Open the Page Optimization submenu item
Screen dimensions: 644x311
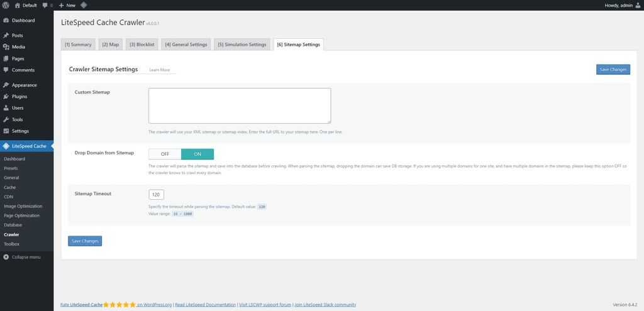pos(22,216)
